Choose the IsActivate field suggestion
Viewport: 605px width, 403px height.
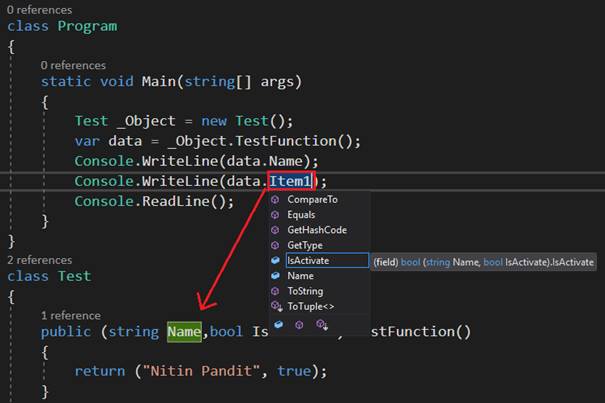(327, 261)
